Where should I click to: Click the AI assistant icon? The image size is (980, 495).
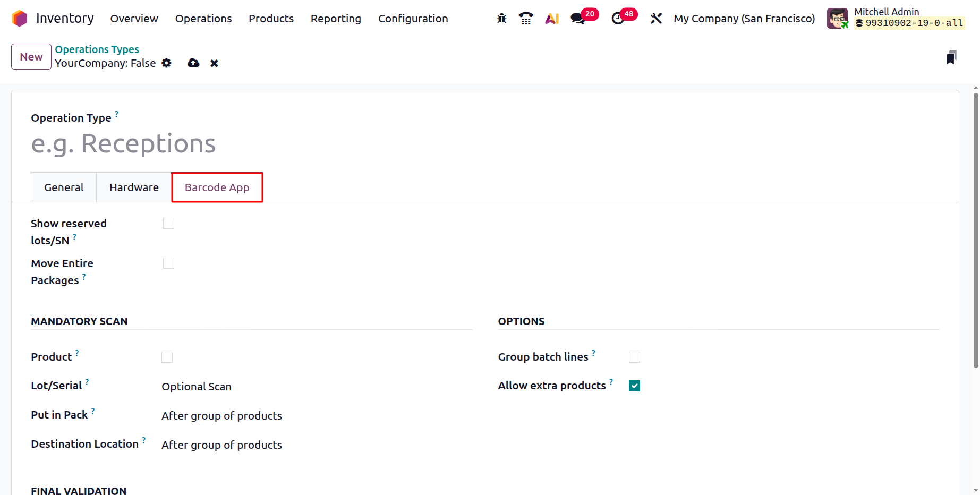[552, 19]
